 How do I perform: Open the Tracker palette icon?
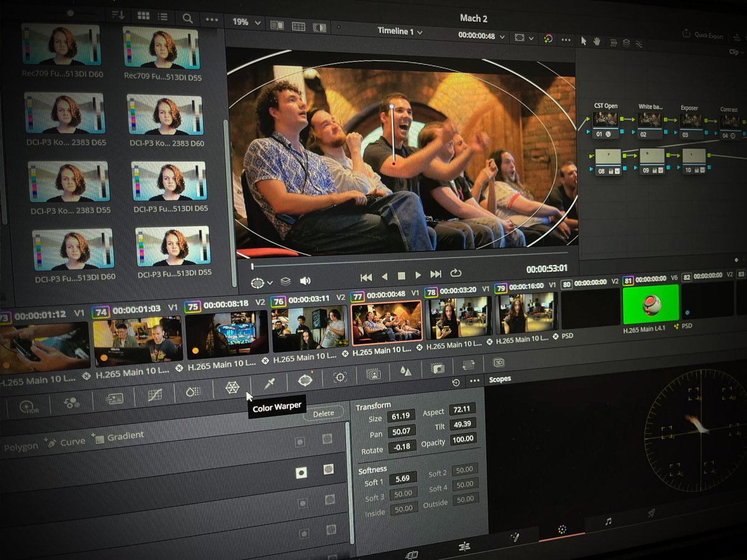340,377
